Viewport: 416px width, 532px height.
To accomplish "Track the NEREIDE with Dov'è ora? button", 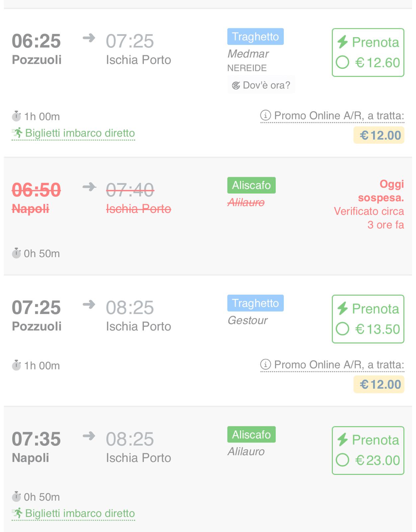I will (x=261, y=85).
